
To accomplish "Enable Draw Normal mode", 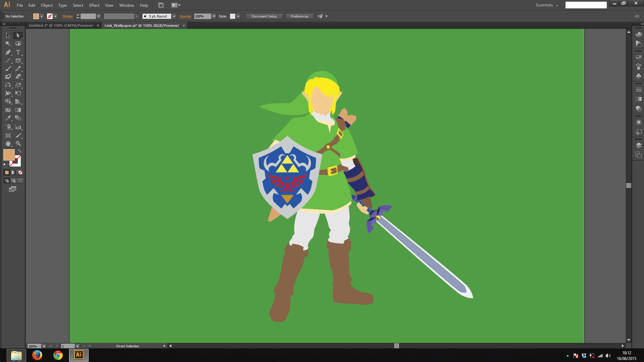I will pyautogui.click(x=7, y=181).
